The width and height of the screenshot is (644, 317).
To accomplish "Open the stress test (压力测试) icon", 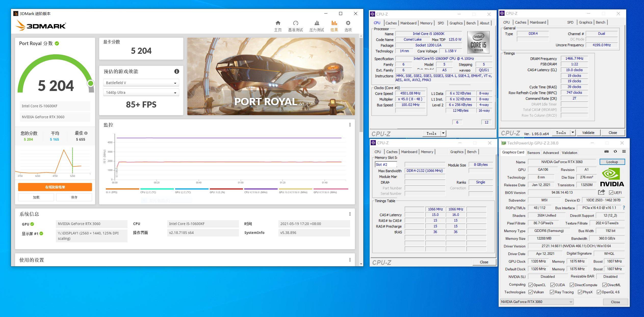I will (x=317, y=23).
